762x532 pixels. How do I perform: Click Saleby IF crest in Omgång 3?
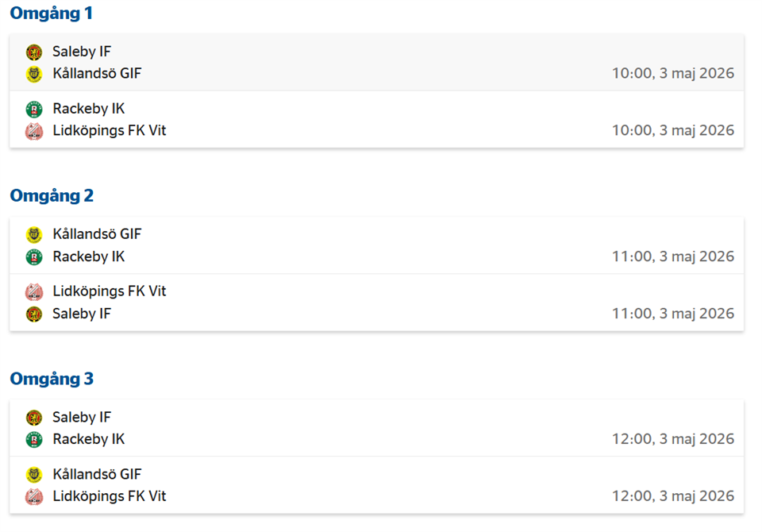[34, 417]
